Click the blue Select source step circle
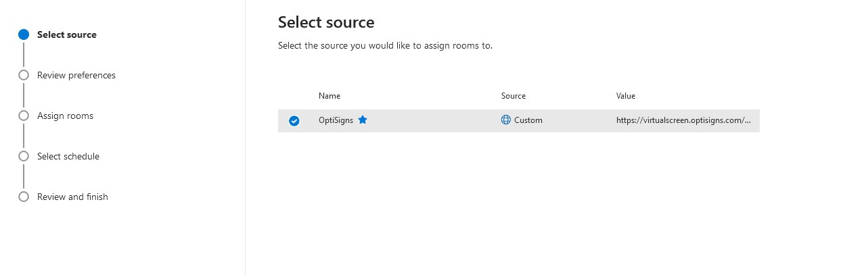This screenshot has height=275, width=868. (24, 34)
